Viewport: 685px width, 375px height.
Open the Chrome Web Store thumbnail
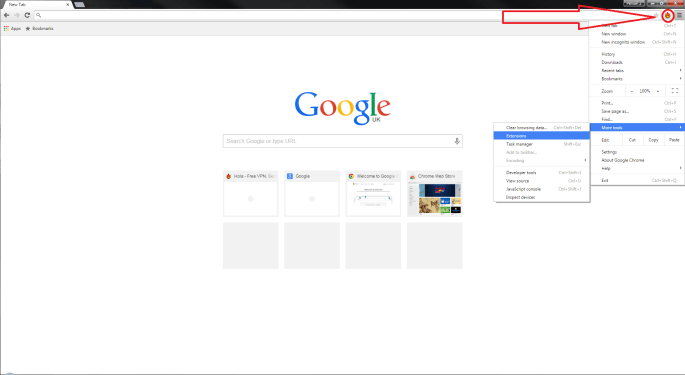pos(435,194)
